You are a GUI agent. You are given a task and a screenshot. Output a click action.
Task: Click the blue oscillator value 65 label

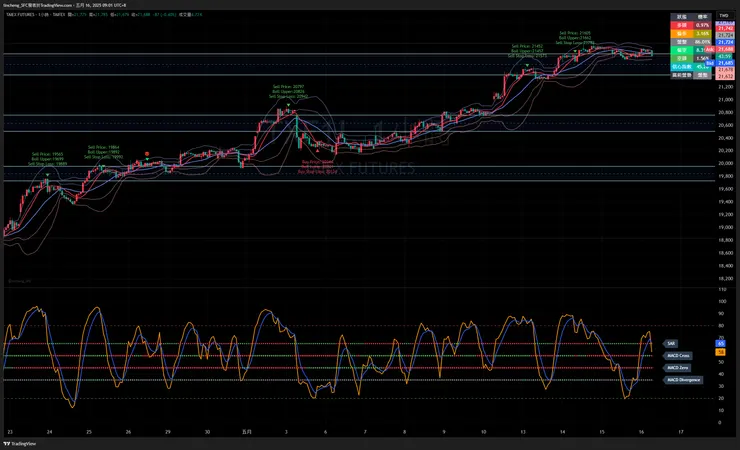point(721,344)
